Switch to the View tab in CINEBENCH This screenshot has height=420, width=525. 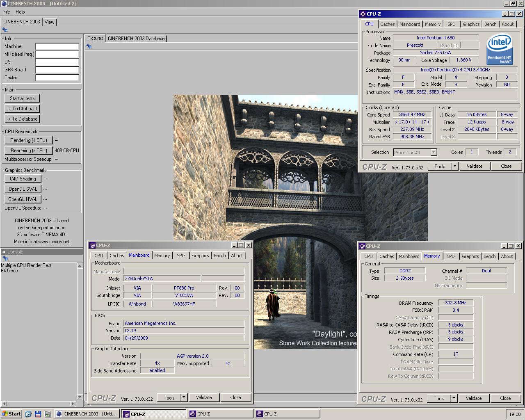[50, 22]
